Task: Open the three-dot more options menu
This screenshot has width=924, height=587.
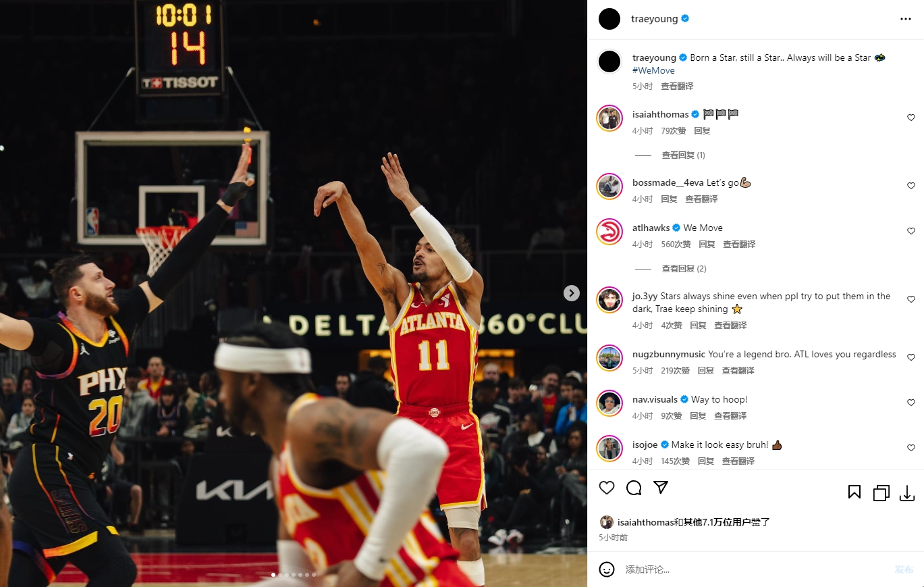Action: [x=906, y=19]
